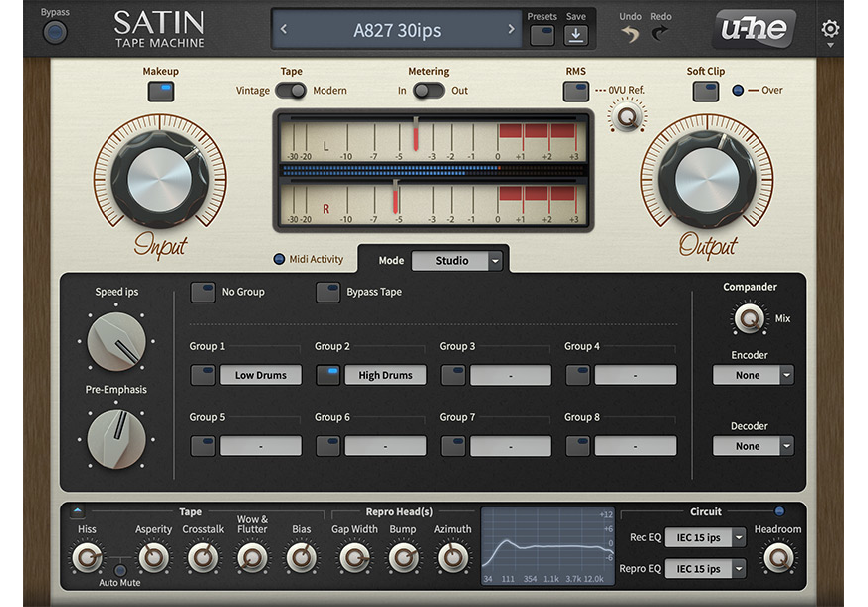Click the Gap Width knob

click(354, 558)
